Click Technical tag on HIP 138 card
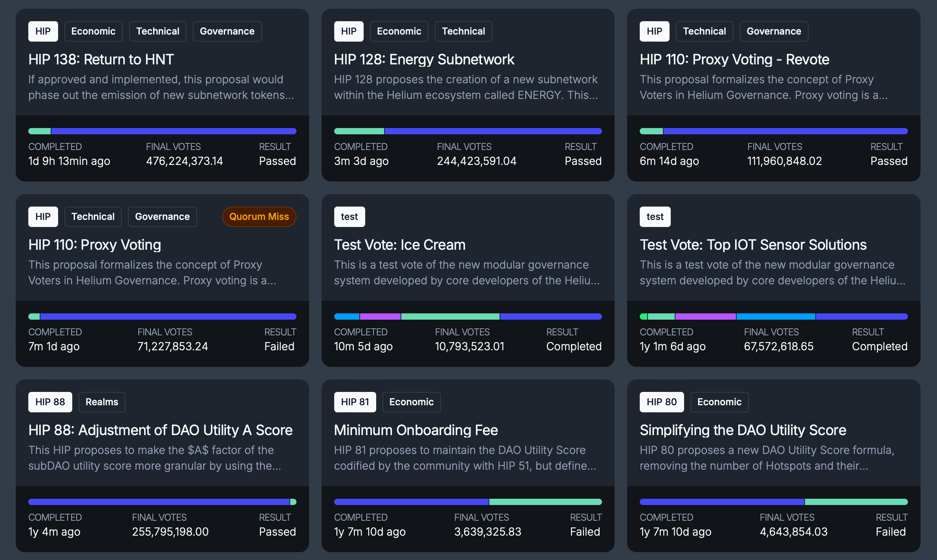 point(158,31)
